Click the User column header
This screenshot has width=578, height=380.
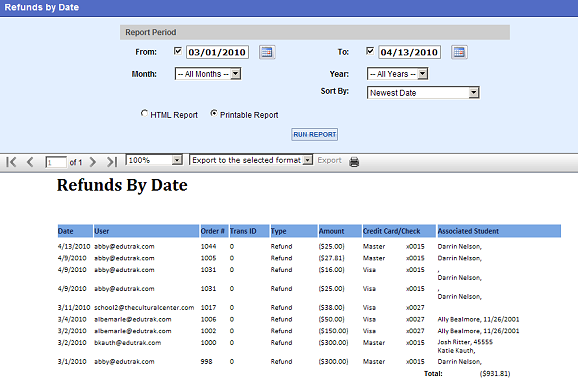pyautogui.click(x=146, y=231)
